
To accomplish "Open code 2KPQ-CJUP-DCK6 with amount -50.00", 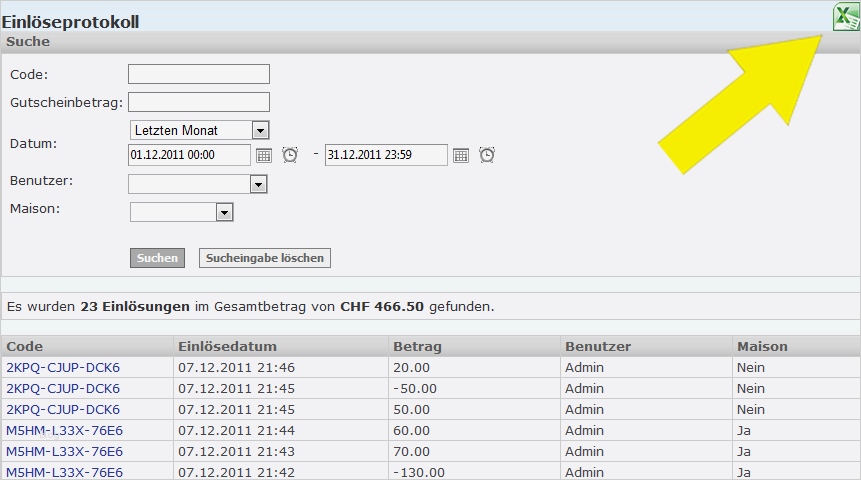I will coord(63,388).
